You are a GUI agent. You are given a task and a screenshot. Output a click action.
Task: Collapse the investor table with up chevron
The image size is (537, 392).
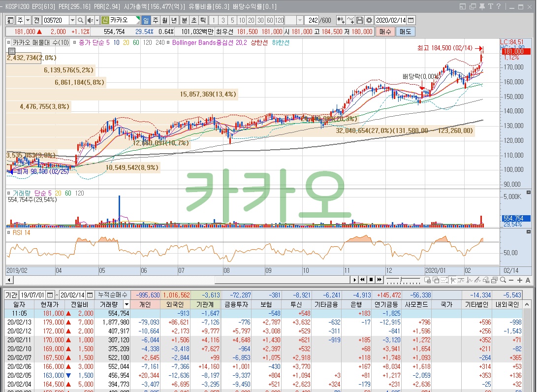click(x=527, y=305)
